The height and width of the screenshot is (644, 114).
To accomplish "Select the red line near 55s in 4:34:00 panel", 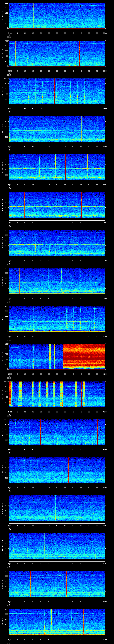I will click(98, 129).
